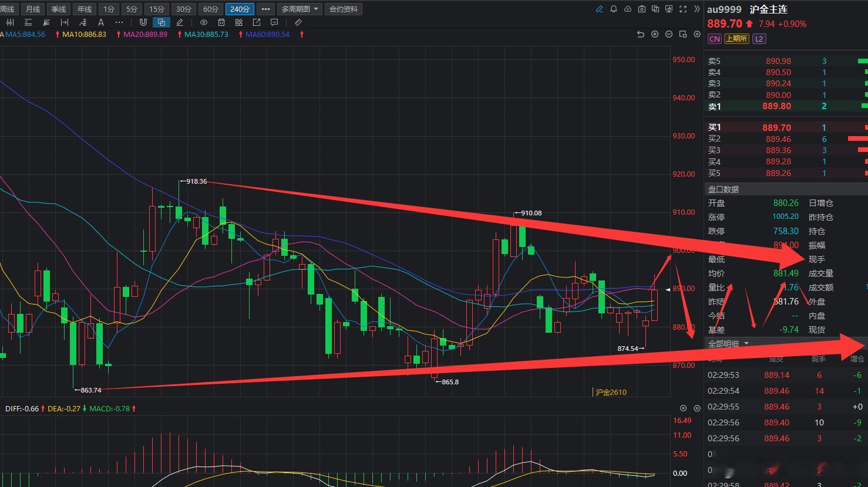Select the 卖1 ask price 889.80

pos(777,106)
